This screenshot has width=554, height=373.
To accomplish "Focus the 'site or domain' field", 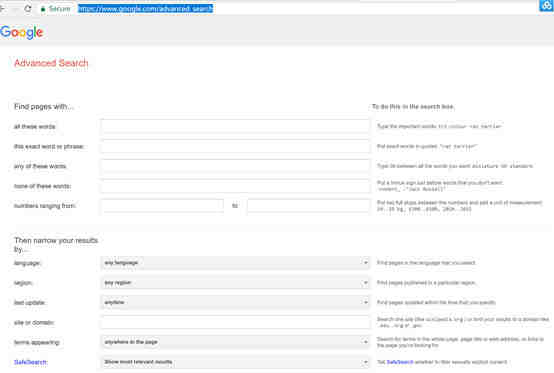I will click(x=235, y=322).
